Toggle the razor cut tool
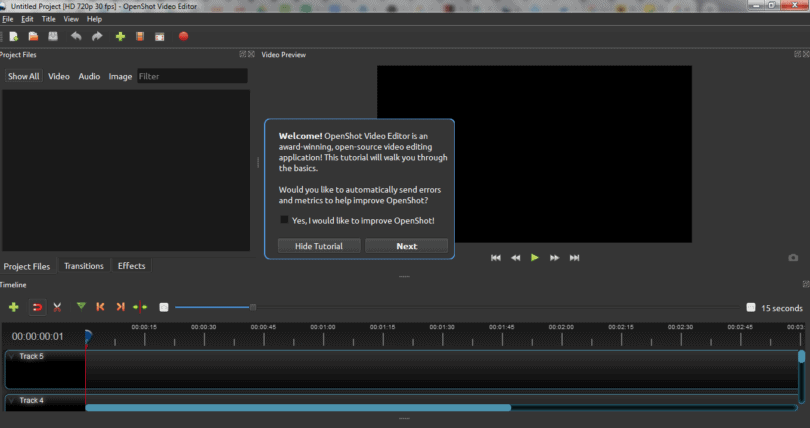Image resolution: width=810 pixels, height=428 pixels. click(x=57, y=307)
